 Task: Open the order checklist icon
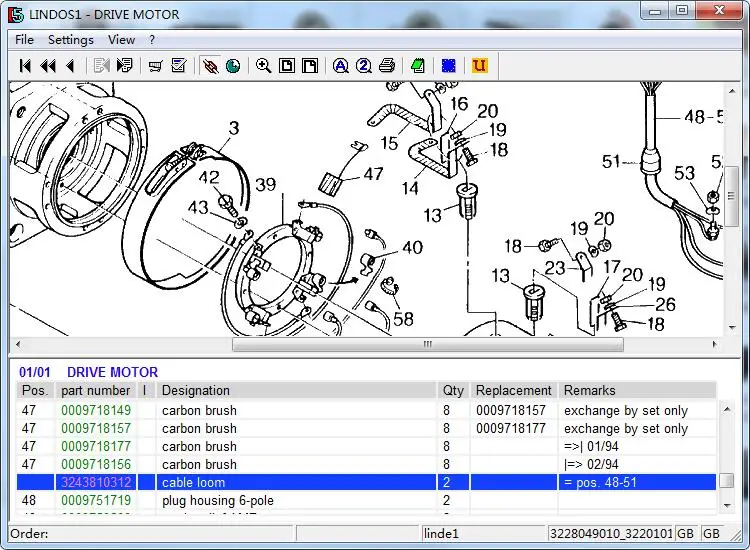tap(179, 66)
